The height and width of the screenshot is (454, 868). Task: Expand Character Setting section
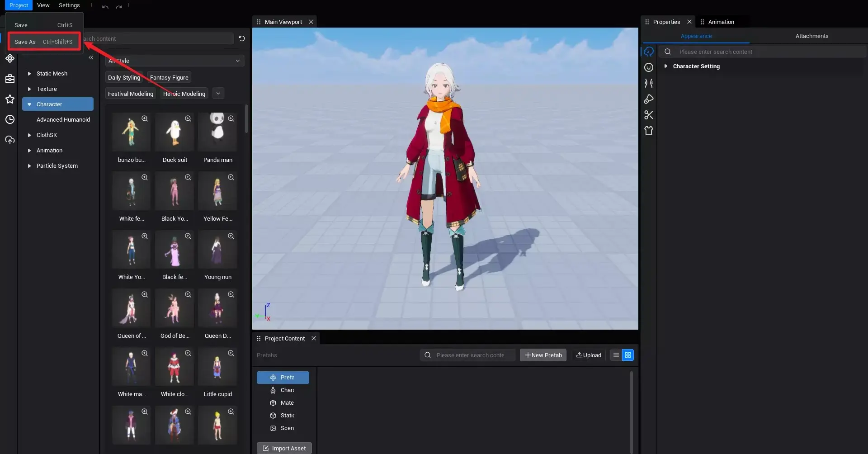click(x=666, y=66)
